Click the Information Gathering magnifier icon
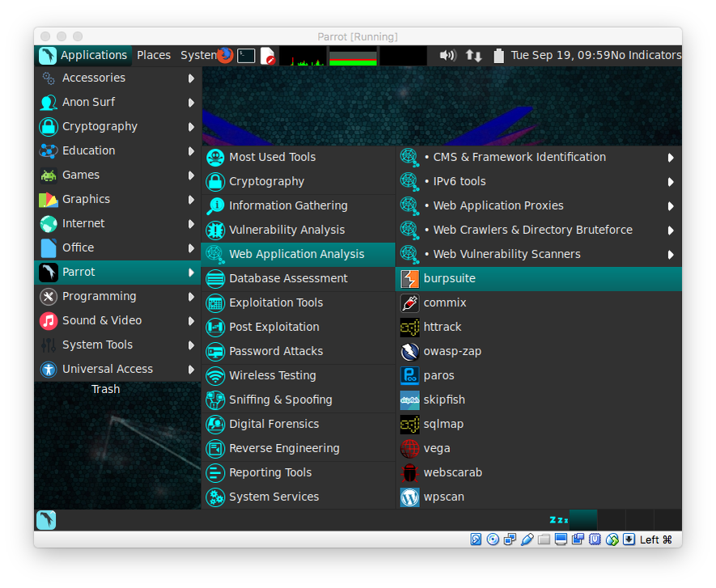Viewport: 716px width, 588px height. pyautogui.click(x=215, y=206)
